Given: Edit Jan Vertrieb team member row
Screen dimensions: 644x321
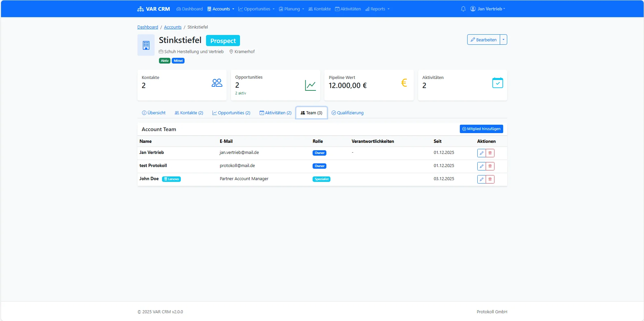Looking at the screenshot, I should point(481,153).
